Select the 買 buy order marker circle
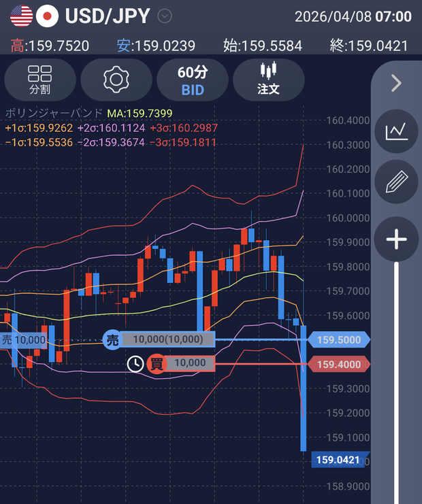Screen dimensions: 422x504 tap(157, 364)
